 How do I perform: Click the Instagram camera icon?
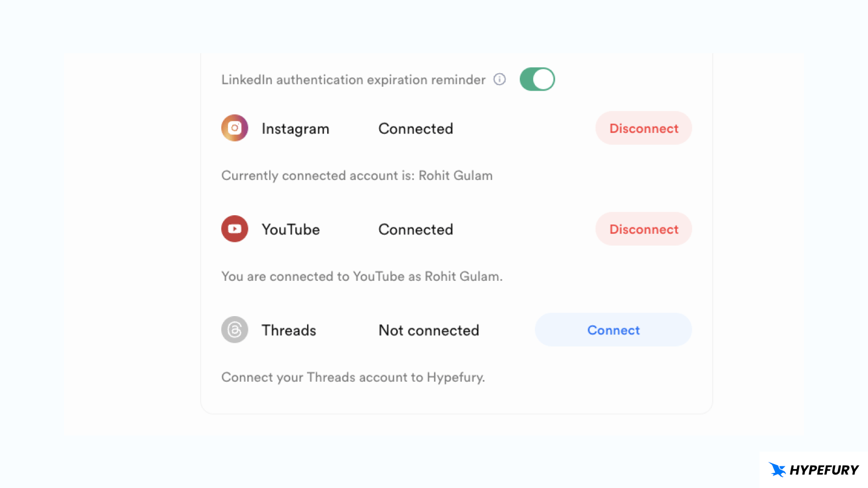tap(234, 128)
